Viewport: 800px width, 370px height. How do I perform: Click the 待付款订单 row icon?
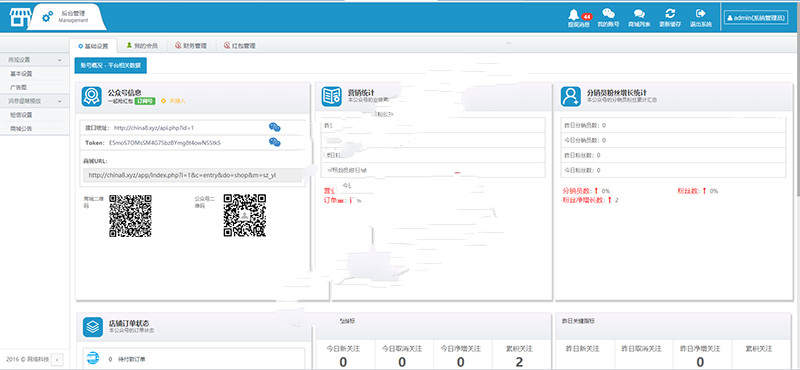[93, 359]
